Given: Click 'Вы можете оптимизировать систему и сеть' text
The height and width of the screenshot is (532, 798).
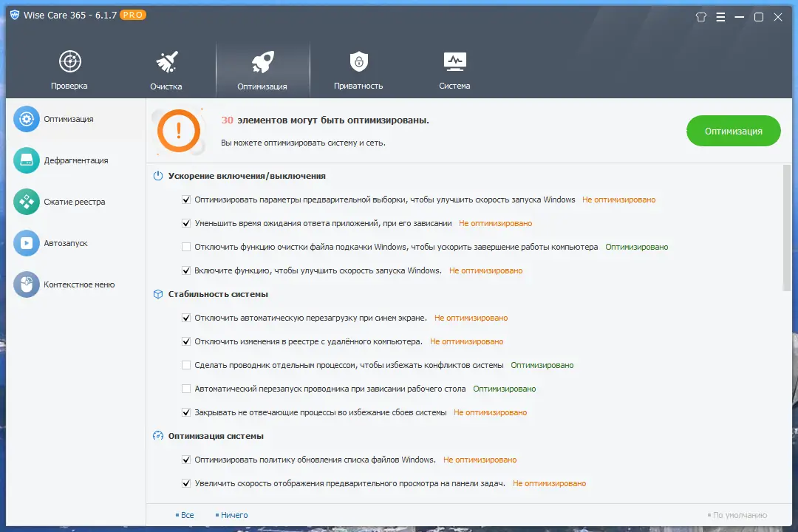Looking at the screenshot, I should point(303,143).
